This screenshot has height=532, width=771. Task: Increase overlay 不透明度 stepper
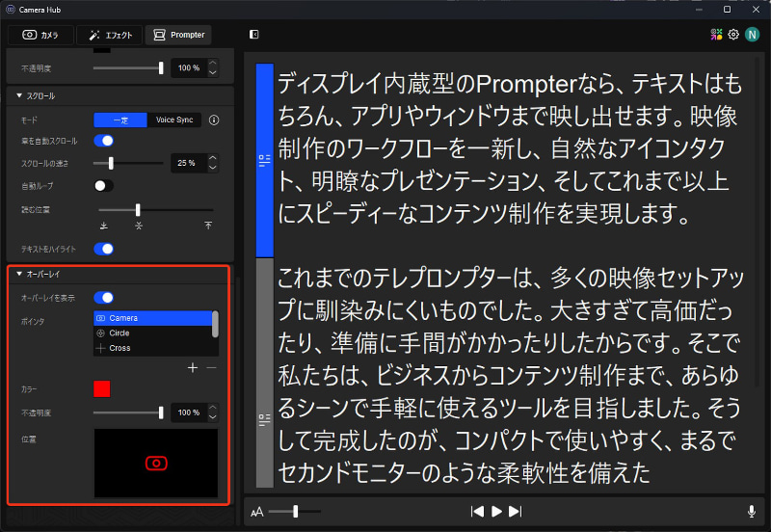[212, 408]
